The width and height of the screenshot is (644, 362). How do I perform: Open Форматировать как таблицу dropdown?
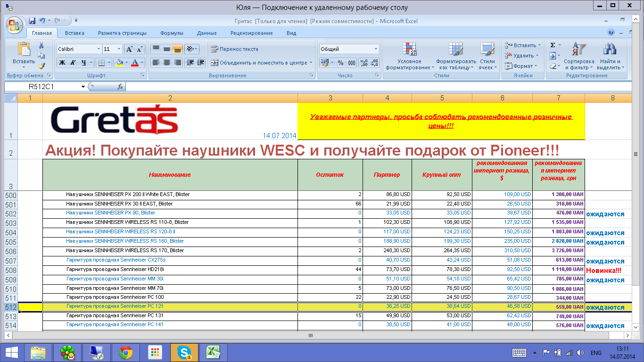pos(456,56)
